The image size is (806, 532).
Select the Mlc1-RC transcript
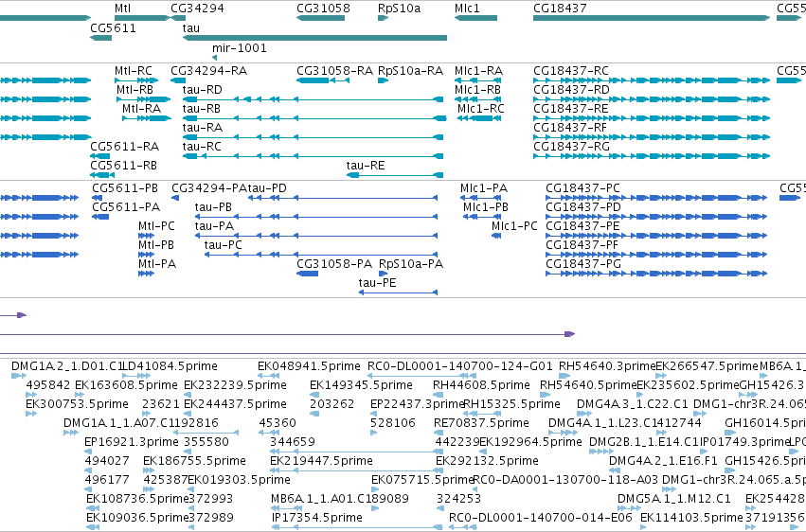point(479,118)
